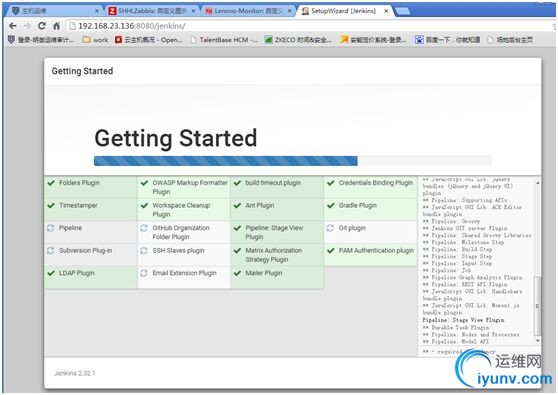Open the ZKECO bookmark
The height and width of the screenshot is (395, 558).
[298, 40]
